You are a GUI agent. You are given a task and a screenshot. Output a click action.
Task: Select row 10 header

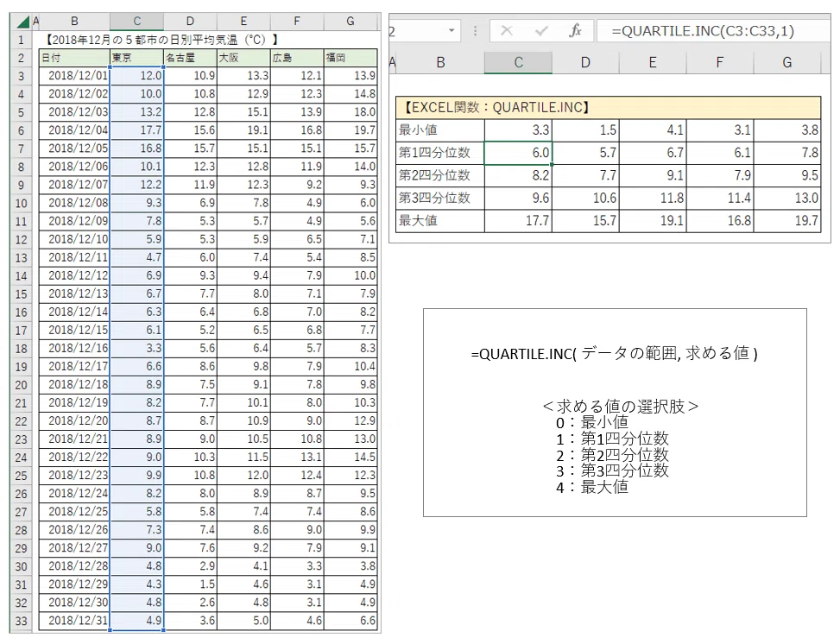coord(21,203)
